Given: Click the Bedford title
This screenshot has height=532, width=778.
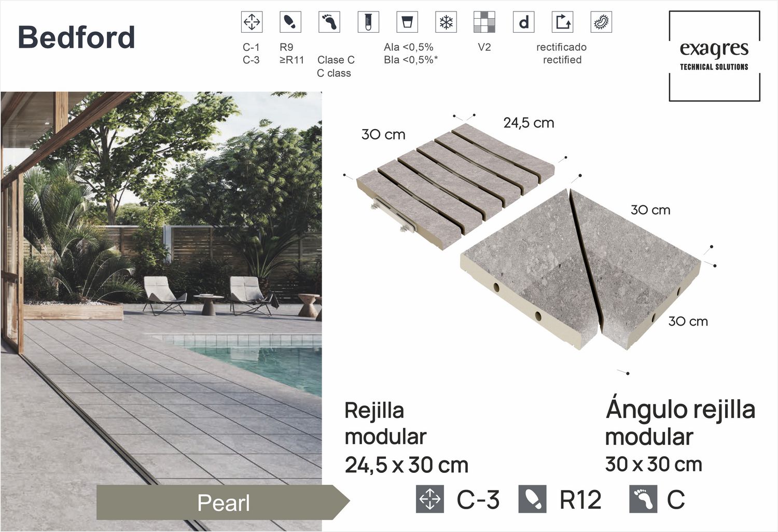Looking at the screenshot, I should click(x=76, y=37).
